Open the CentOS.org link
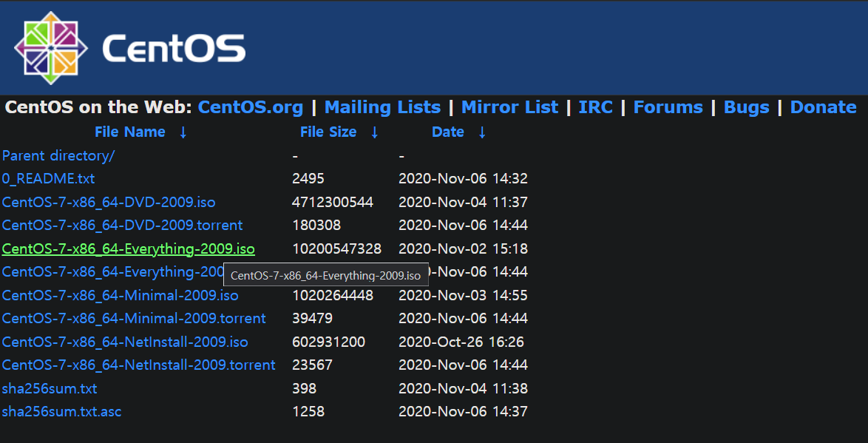Viewport: 868px width, 443px height. pos(251,107)
